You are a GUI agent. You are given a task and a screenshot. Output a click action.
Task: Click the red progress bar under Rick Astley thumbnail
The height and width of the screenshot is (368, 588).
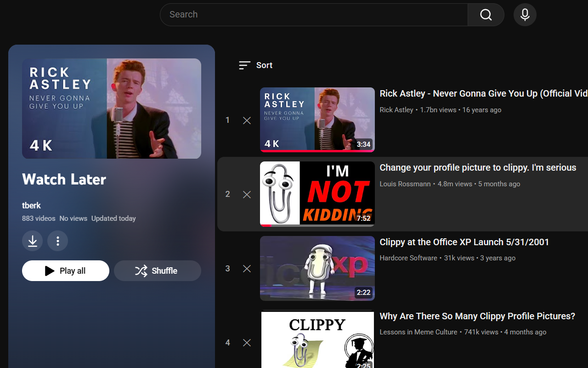click(x=317, y=151)
